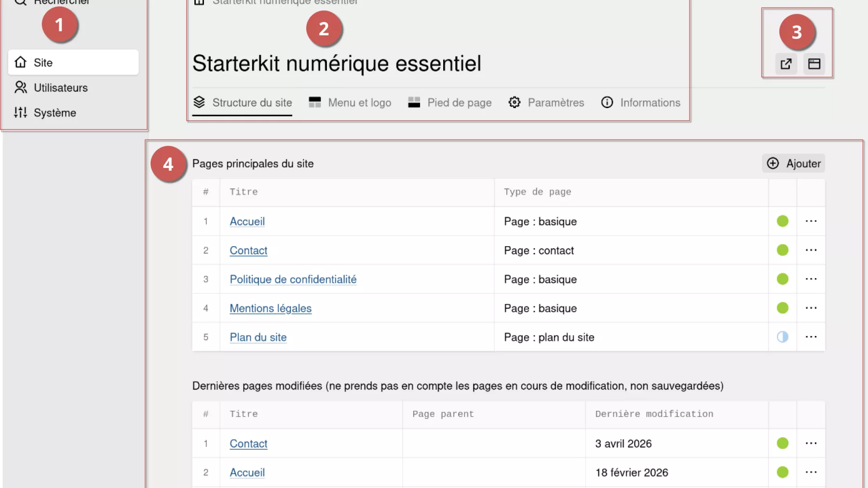The image size is (868, 488).
Task: Open options menu for Mentions légales
Action: click(x=811, y=308)
